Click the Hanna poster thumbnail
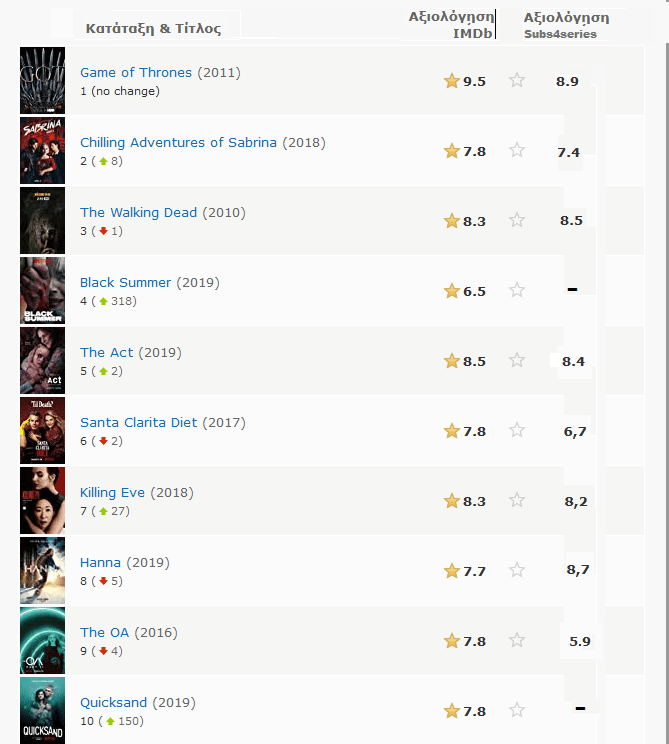 tap(42, 570)
